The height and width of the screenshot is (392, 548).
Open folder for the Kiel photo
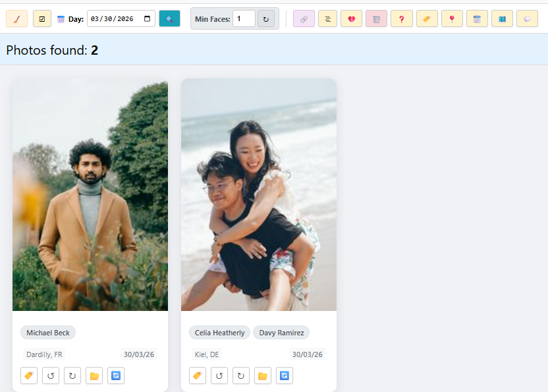point(263,376)
